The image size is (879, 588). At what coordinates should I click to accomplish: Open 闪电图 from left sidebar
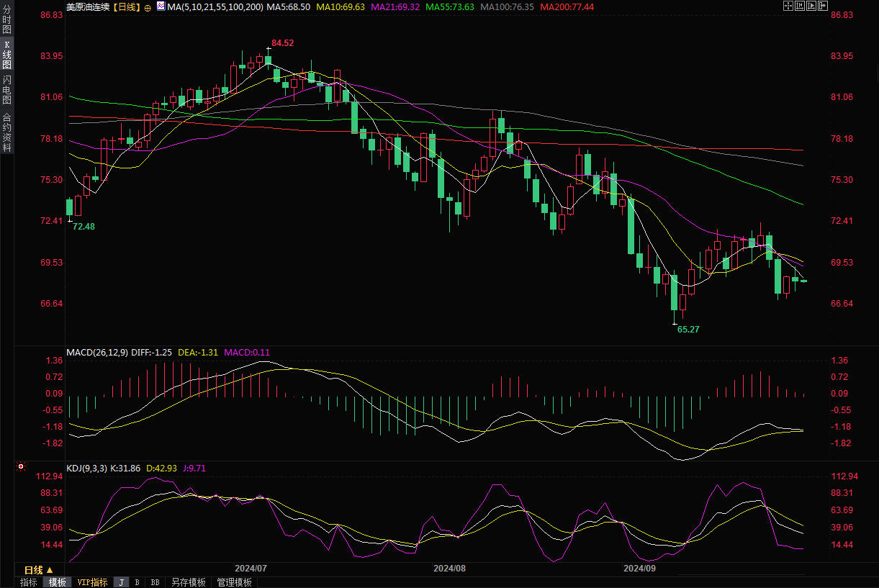6,89
